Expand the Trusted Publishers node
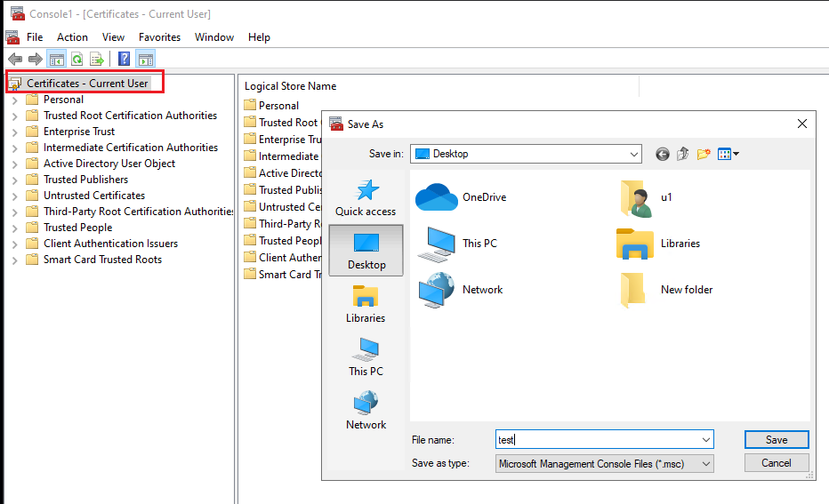 (x=15, y=180)
